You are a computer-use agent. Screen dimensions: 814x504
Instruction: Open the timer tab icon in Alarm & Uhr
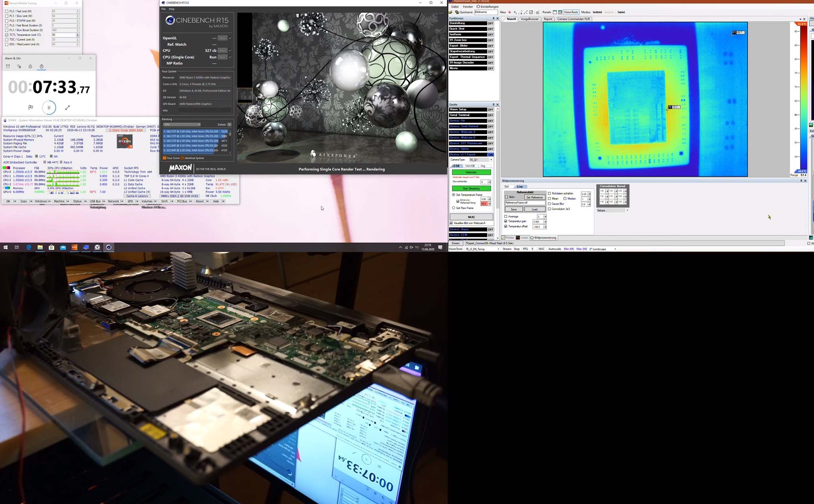[30, 66]
